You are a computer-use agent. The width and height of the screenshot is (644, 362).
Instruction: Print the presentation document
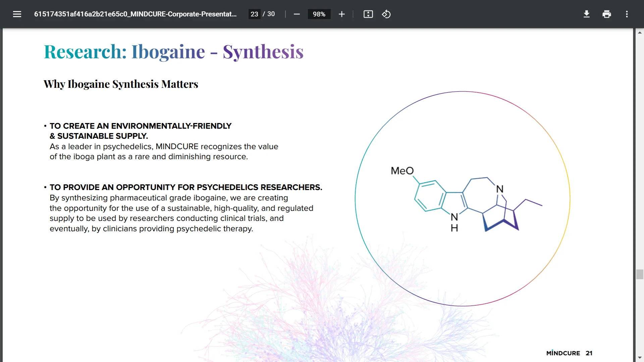tap(606, 14)
